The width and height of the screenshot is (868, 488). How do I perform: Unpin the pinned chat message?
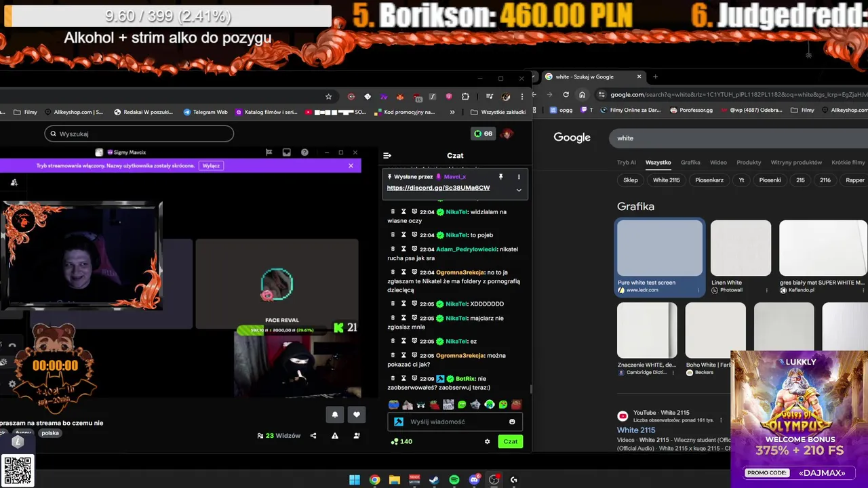tap(500, 177)
